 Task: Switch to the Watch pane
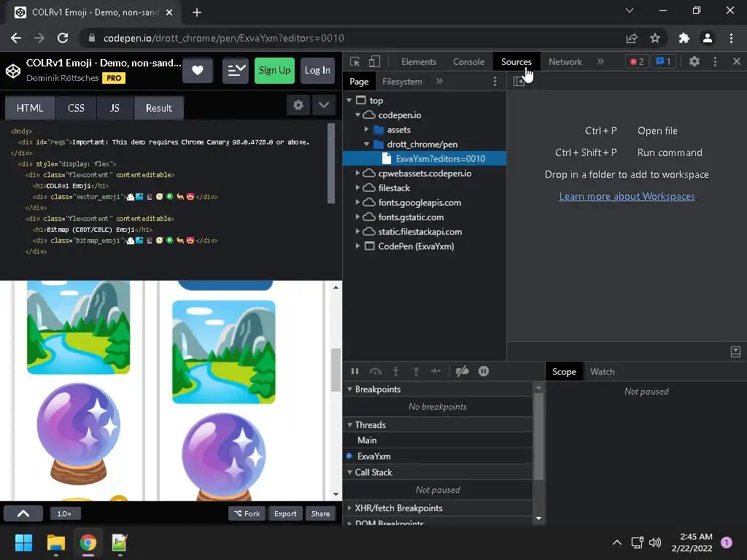602,372
